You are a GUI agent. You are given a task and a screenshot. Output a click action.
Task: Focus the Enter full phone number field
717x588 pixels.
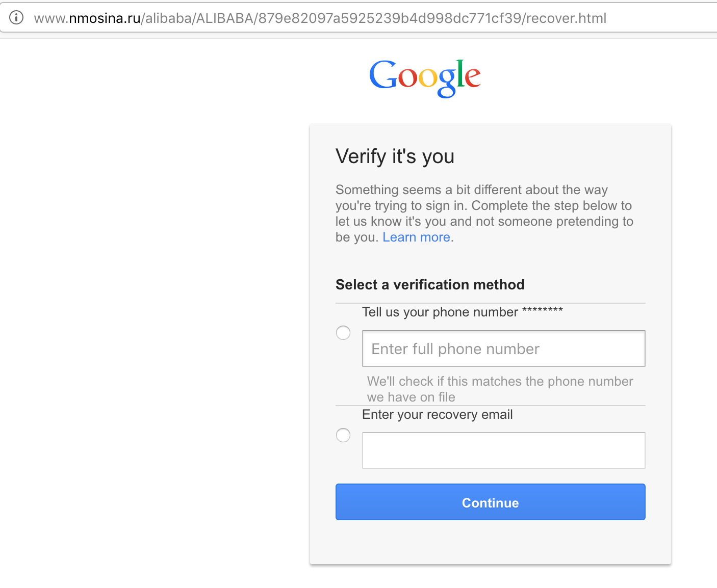503,349
